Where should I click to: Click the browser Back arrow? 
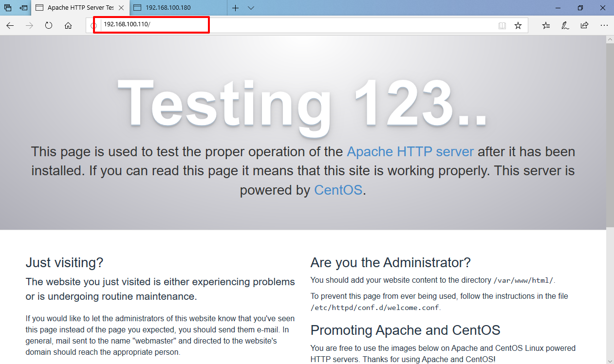(x=10, y=25)
